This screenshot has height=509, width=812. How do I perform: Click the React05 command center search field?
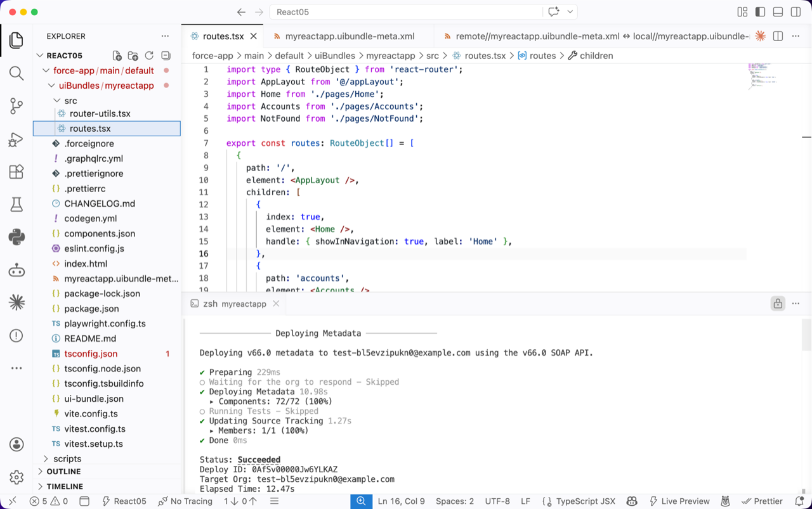pos(406,12)
